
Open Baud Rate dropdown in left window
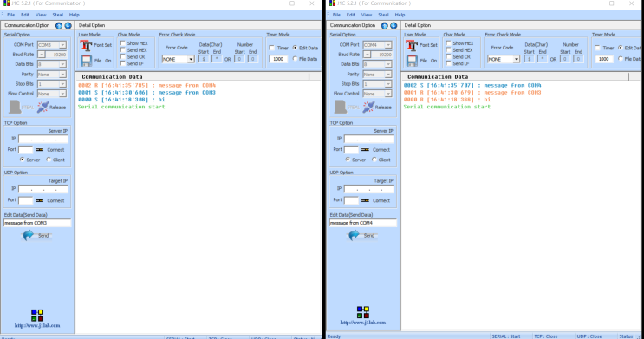coord(42,55)
